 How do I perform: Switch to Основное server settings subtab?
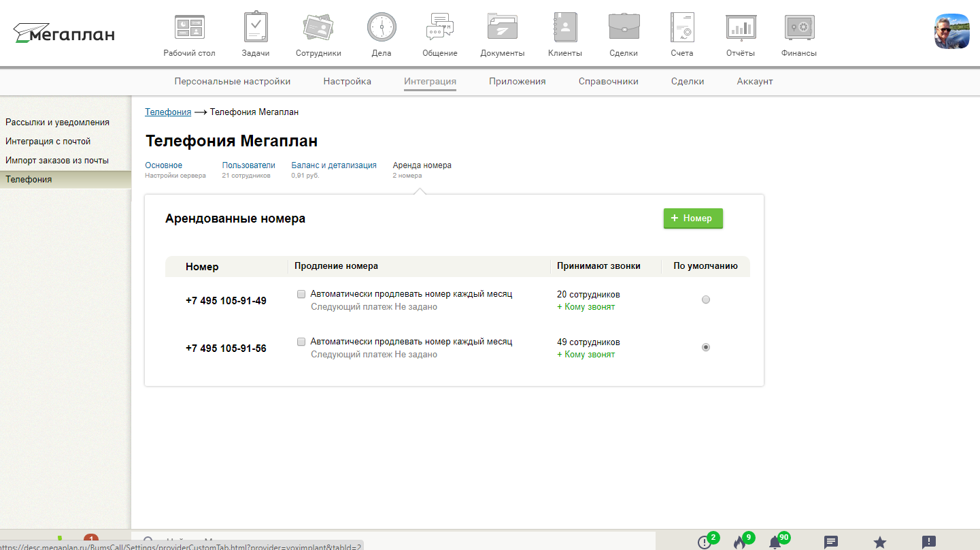click(163, 165)
